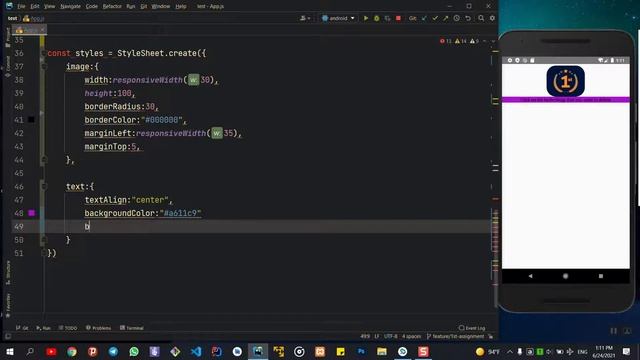
Task: Open YouTube from the taskbar
Action: [x=51, y=351]
